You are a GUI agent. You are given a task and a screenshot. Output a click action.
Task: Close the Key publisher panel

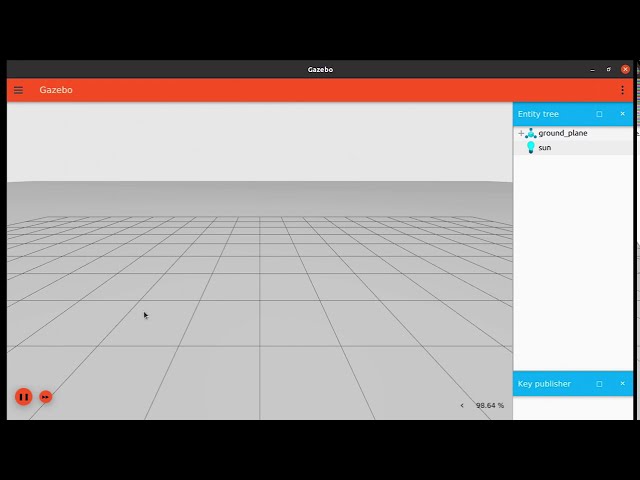(x=622, y=384)
